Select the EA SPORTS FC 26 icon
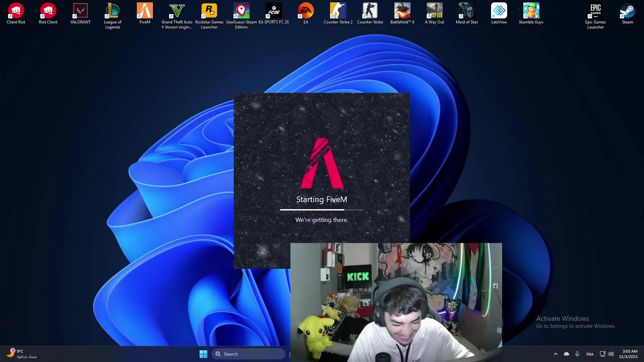Image resolution: width=644 pixels, height=362 pixels. tap(274, 14)
